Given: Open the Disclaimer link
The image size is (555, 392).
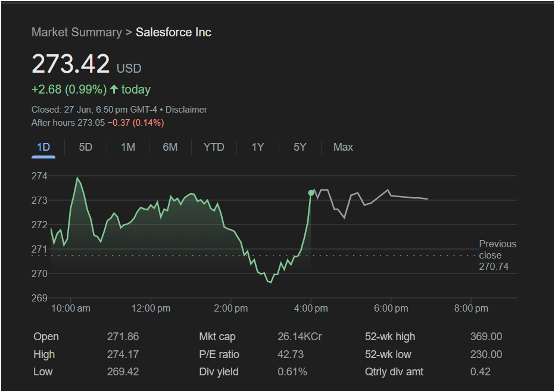Looking at the screenshot, I should [186, 110].
